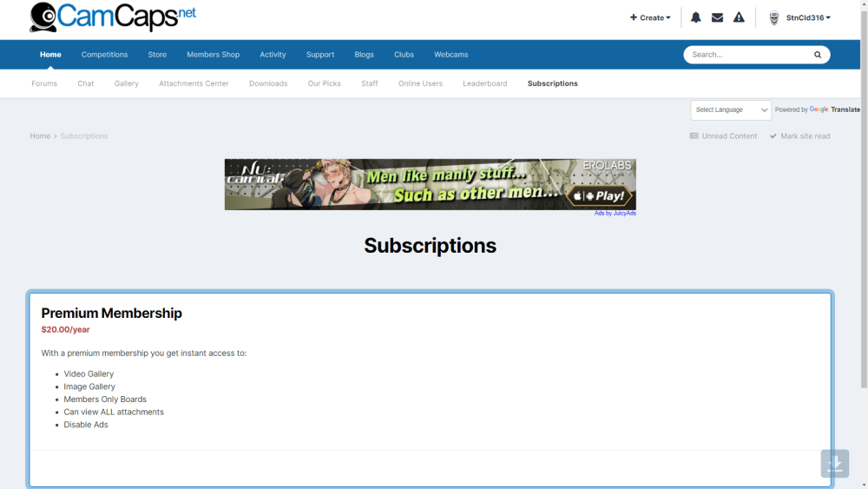Expand the Create dropdown menu
This screenshot has height=489, width=868.
(x=650, y=17)
